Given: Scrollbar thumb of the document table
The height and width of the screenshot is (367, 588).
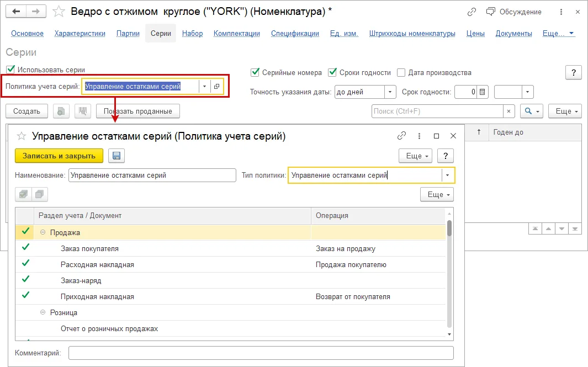Looking at the screenshot, I should (x=449, y=228).
